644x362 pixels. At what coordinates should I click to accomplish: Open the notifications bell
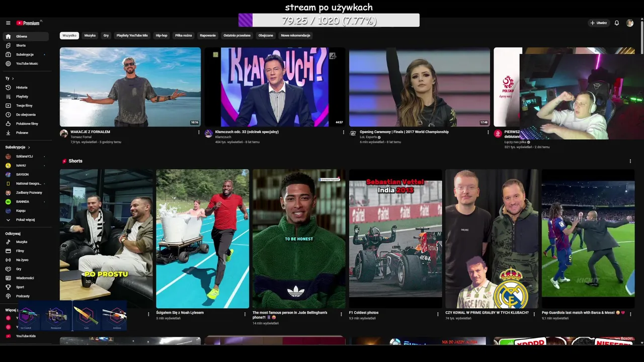click(617, 23)
